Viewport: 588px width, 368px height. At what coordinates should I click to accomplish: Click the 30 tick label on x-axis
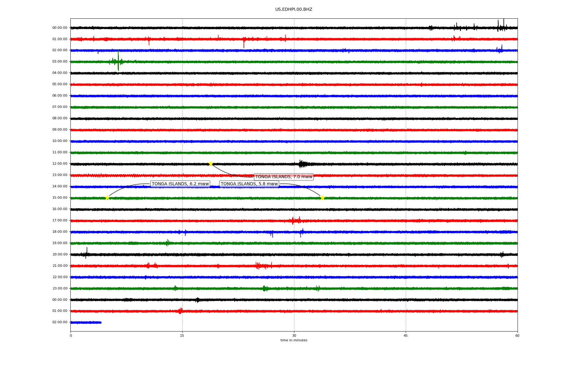click(x=294, y=335)
